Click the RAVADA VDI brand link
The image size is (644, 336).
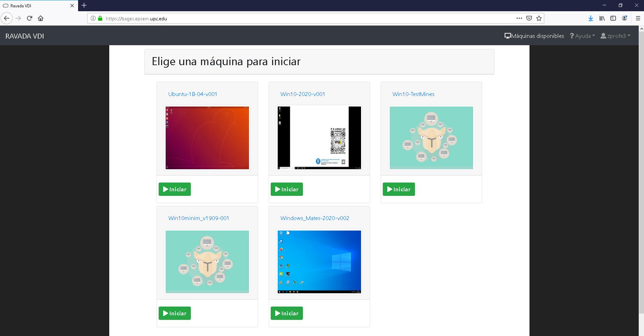point(25,36)
